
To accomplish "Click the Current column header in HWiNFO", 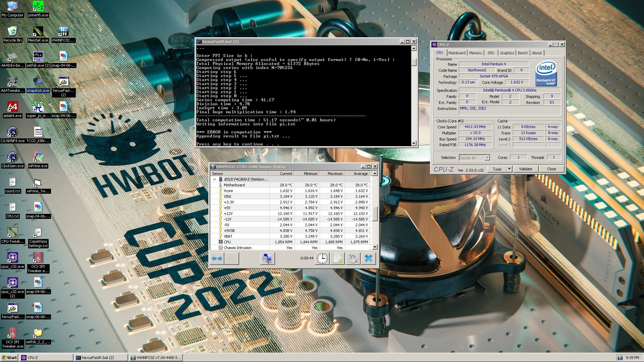I will click(x=281, y=174).
